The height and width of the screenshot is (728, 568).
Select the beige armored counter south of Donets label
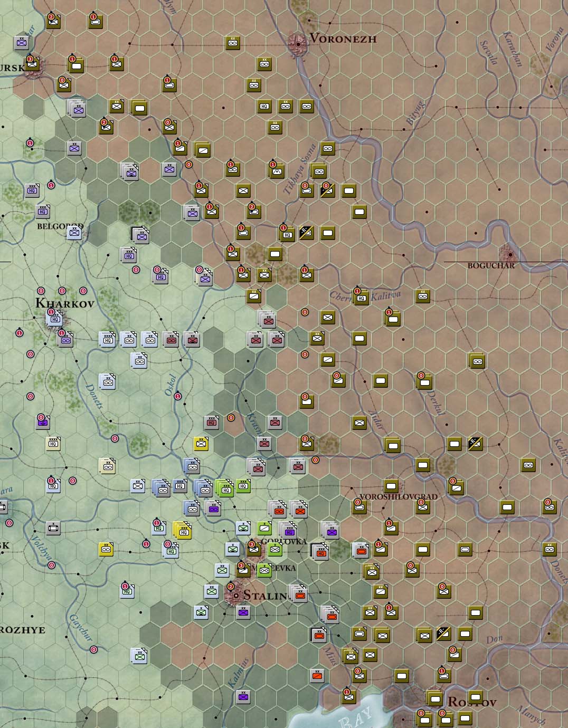tap(108, 465)
